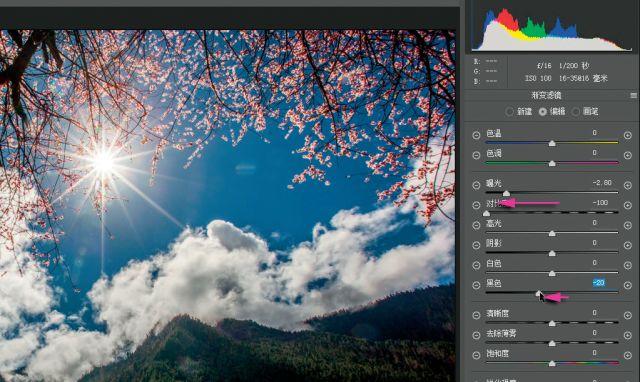The width and height of the screenshot is (640, 382).
Task: Click the RGB histogram display
Action: (552, 29)
